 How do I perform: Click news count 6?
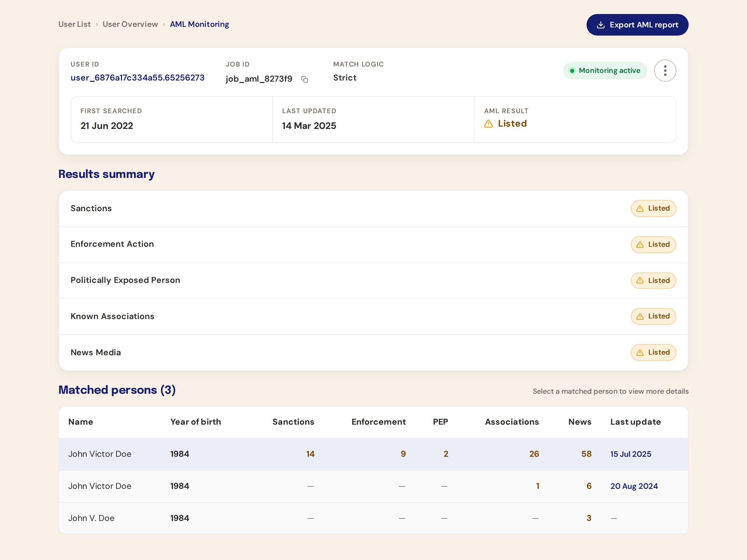coord(589,486)
